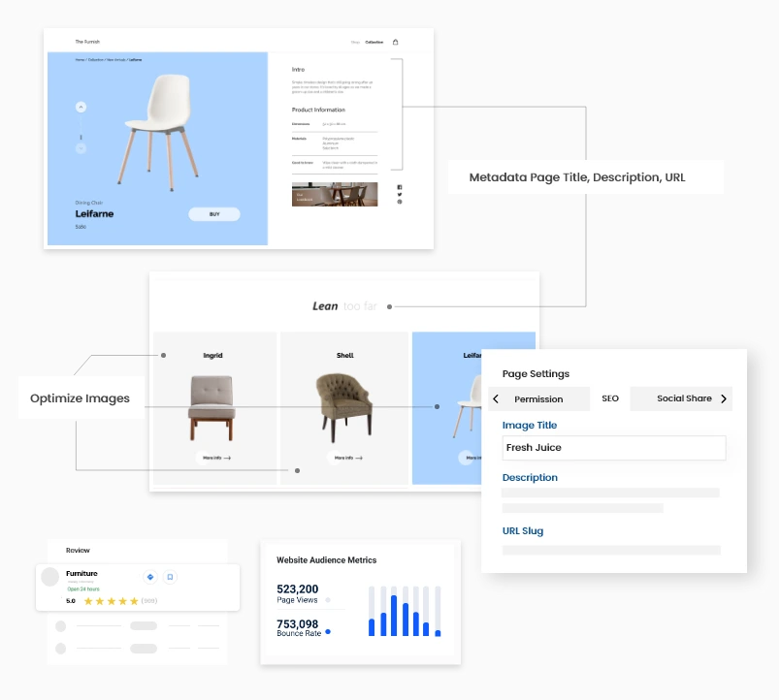Open the Social Share tab
This screenshot has height=700, width=781.
683,398
